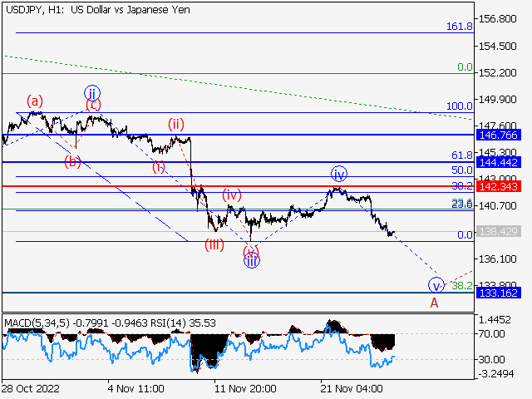Click the 28 Oct 2022 date label

click(31, 388)
